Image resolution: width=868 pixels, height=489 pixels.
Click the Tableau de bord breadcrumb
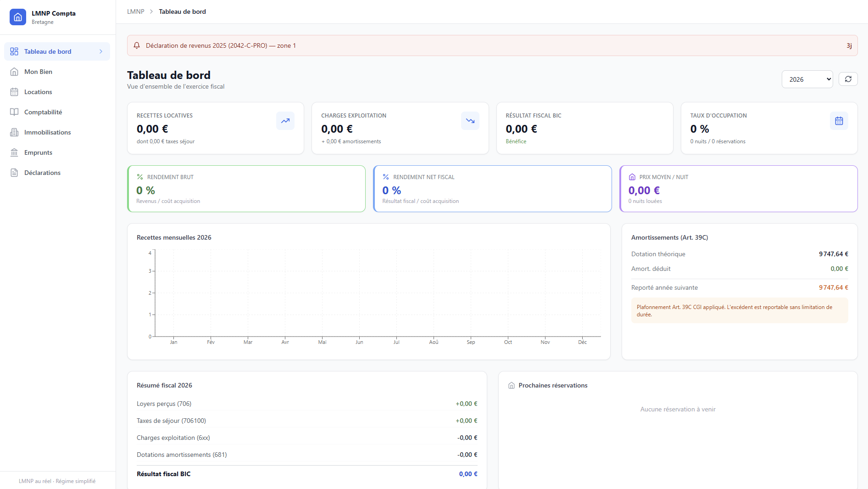click(x=182, y=11)
